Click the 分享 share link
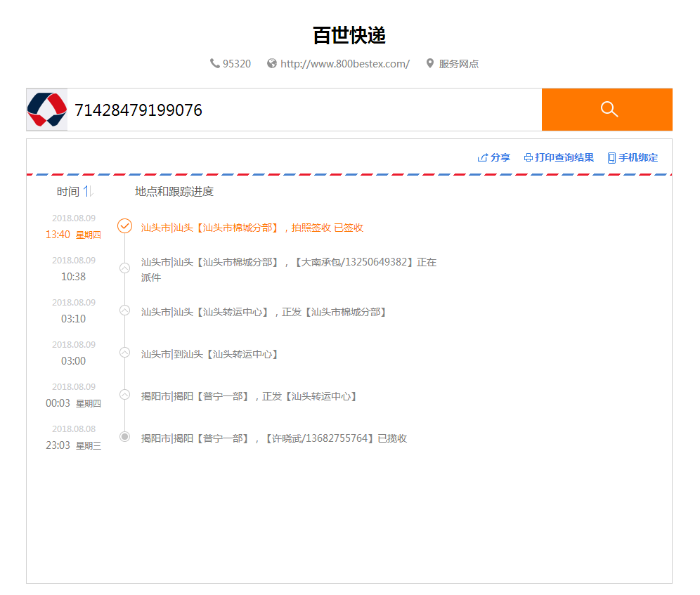This screenshot has width=700, height=595. click(500, 157)
